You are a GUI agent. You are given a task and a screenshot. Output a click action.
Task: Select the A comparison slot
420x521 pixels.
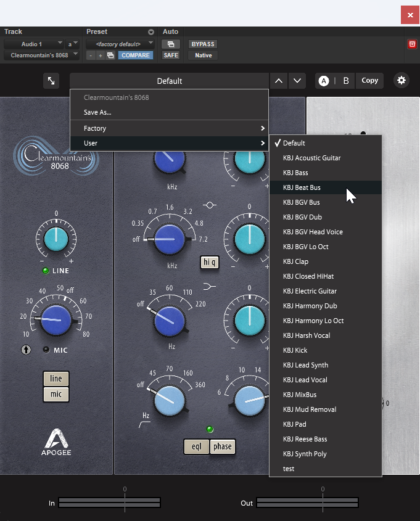tap(324, 81)
